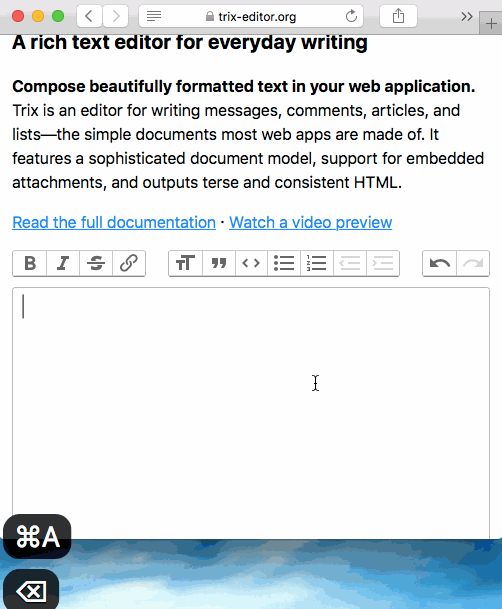Increase indent level button

click(383, 263)
